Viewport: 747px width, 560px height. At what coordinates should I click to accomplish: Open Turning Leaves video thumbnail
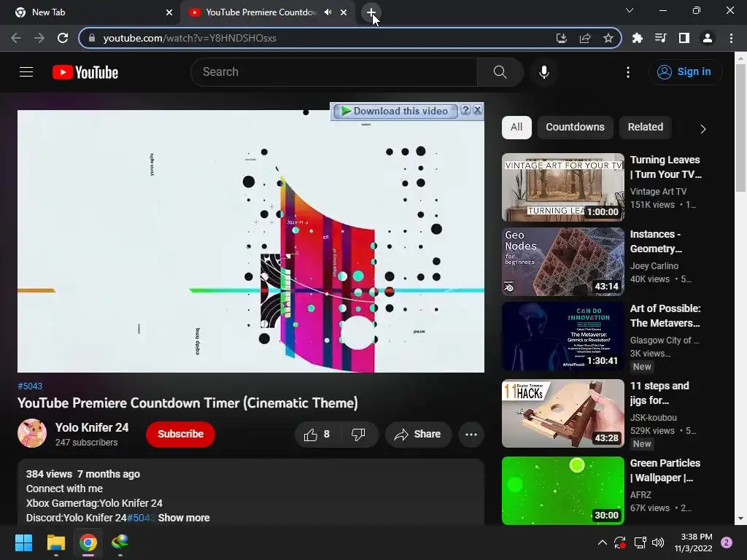click(x=562, y=187)
